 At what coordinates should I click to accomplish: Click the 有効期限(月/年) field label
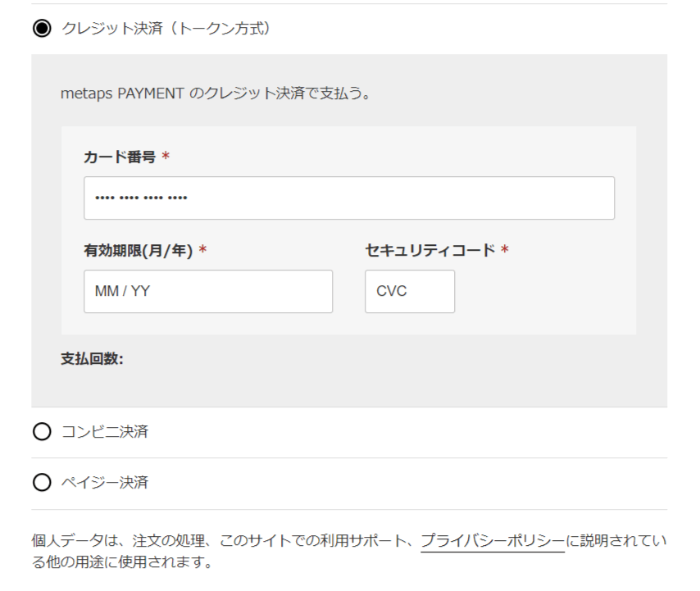(x=139, y=250)
